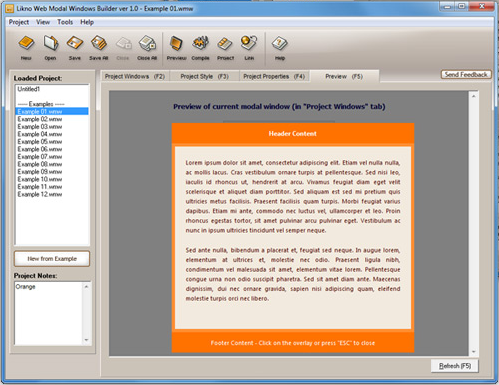Select Example 10.wmw in the list

(52, 179)
